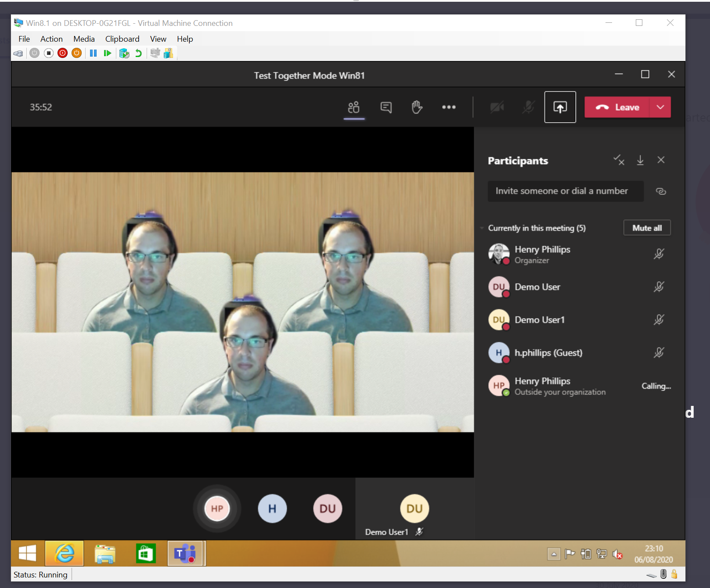
Task: Open Internet Explorer from the taskbar
Action: pos(65,554)
